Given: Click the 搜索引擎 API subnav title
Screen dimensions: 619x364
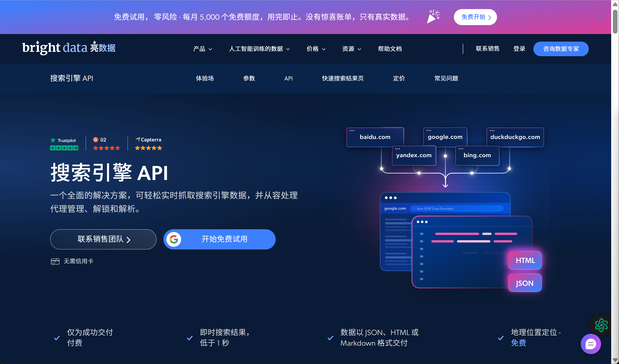Looking at the screenshot, I should tap(71, 78).
